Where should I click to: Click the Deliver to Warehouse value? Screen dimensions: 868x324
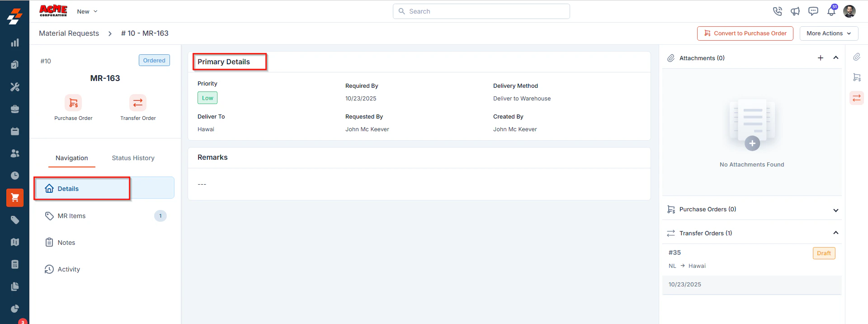point(522,99)
